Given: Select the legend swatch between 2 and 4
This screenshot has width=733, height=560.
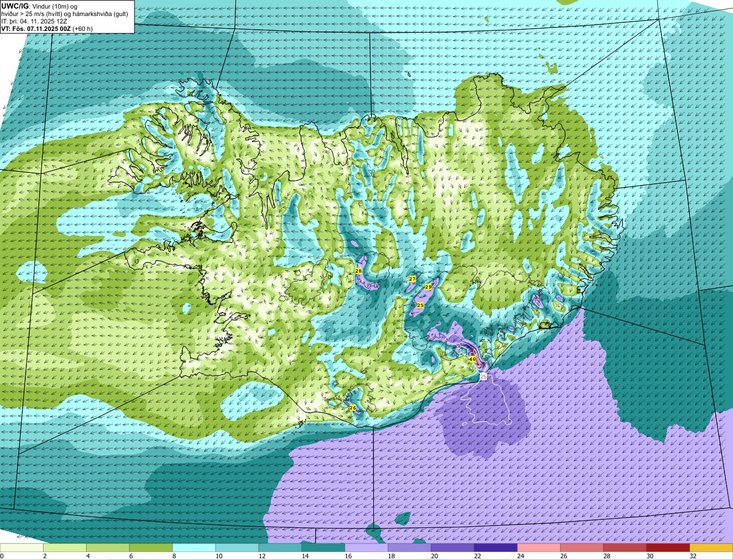Looking at the screenshot, I should coord(65,548).
